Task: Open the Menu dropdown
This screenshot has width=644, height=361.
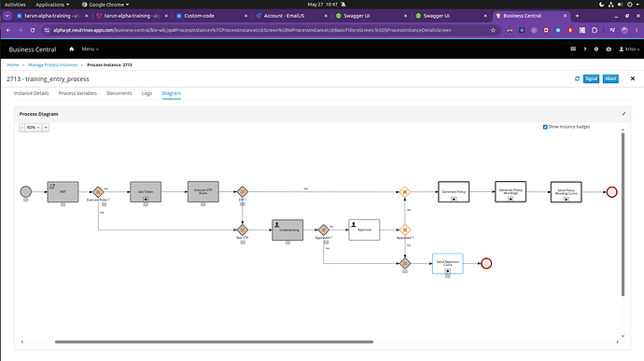Action: click(x=90, y=49)
